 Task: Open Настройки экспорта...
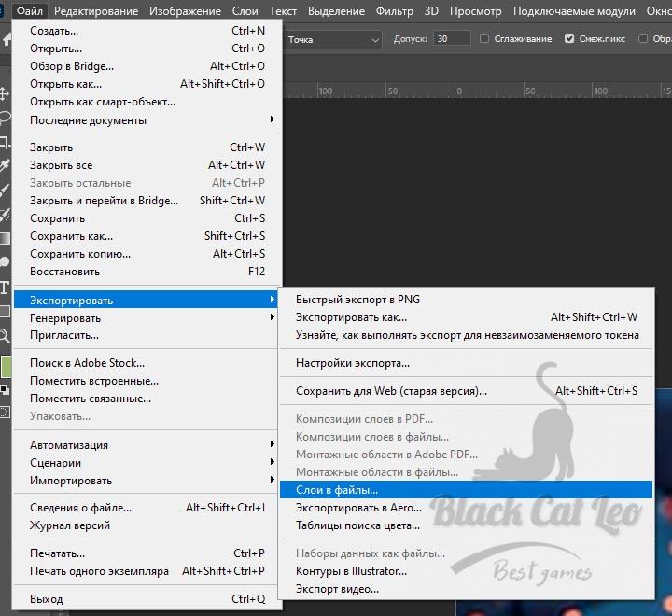coord(467,363)
